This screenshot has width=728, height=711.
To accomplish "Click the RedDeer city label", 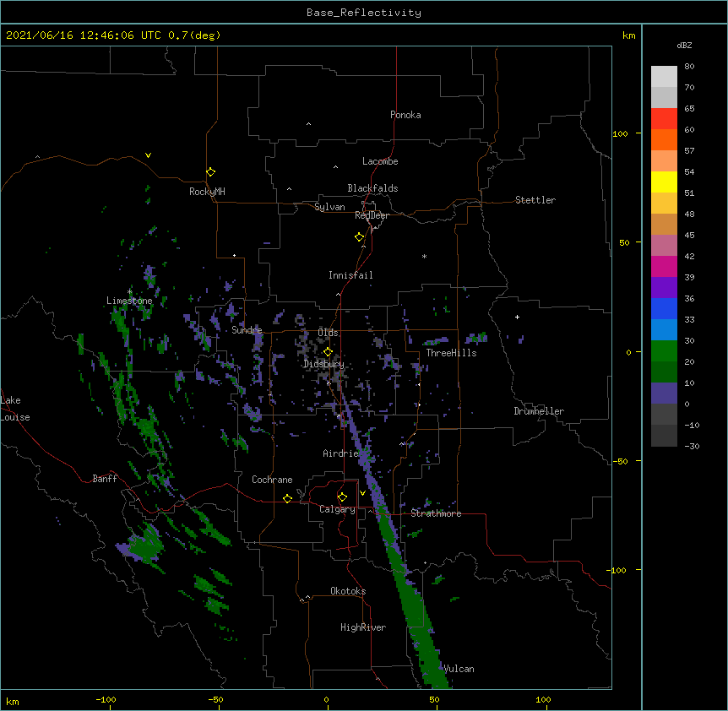I will 372,215.
